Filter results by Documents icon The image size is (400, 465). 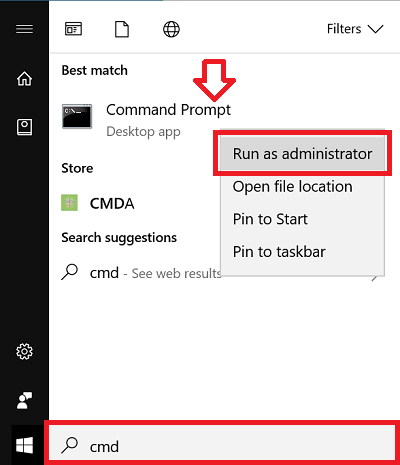122,29
